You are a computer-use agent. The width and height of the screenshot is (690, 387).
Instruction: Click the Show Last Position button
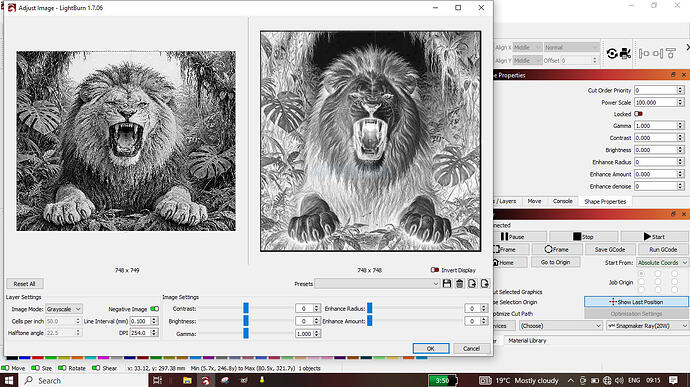[636, 302]
